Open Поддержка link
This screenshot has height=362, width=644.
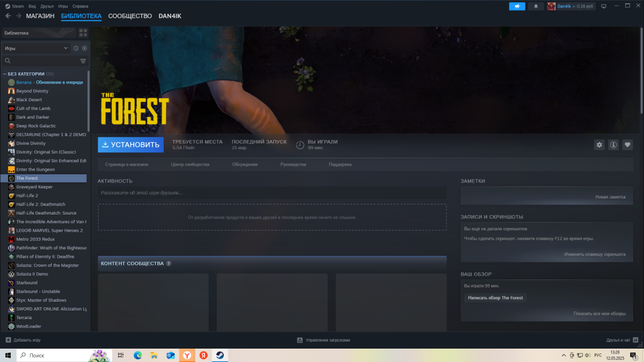(x=340, y=165)
